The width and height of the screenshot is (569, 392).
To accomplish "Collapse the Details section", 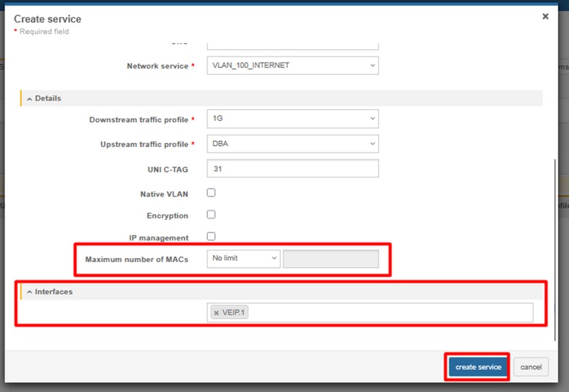I will pyautogui.click(x=48, y=98).
